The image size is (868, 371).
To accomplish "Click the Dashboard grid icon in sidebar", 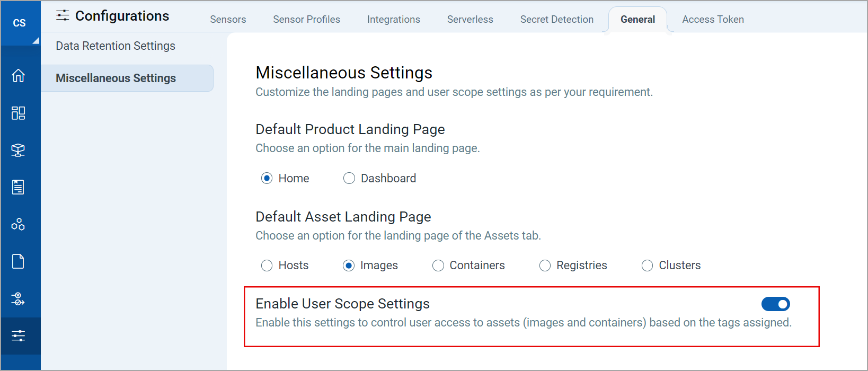I will [x=19, y=113].
